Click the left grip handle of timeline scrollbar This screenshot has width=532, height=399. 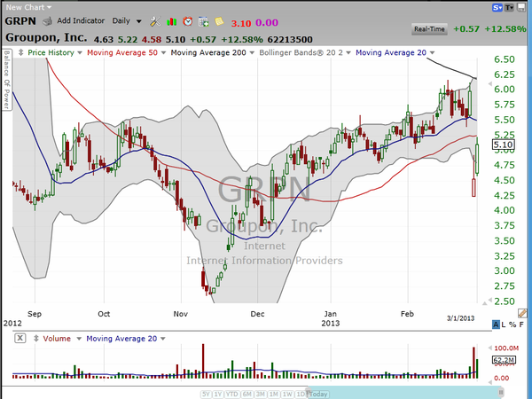[x=309, y=393]
